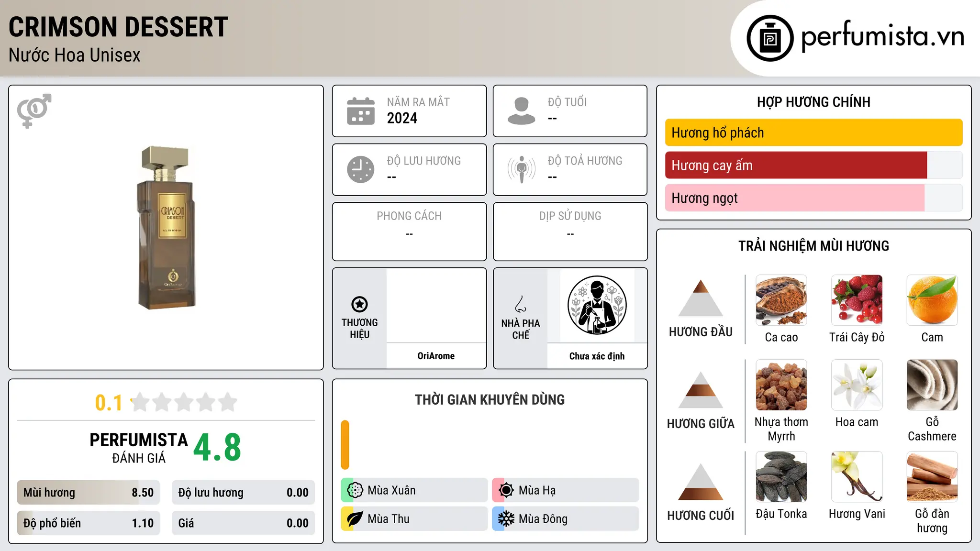Click the Giá 0.00 score bar
Image resolution: width=980 pixels, height=551 pixels.
[x=243, y=523]
